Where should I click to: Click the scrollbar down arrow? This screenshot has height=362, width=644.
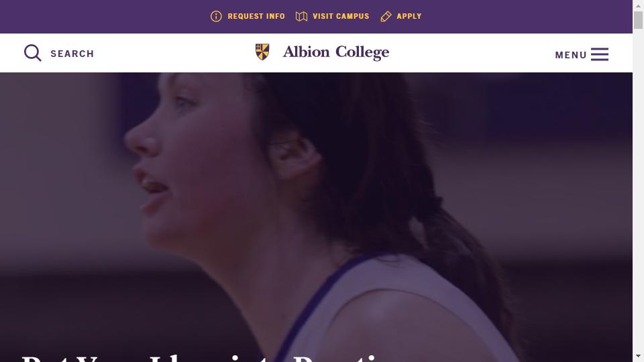(x=638, y=356)
